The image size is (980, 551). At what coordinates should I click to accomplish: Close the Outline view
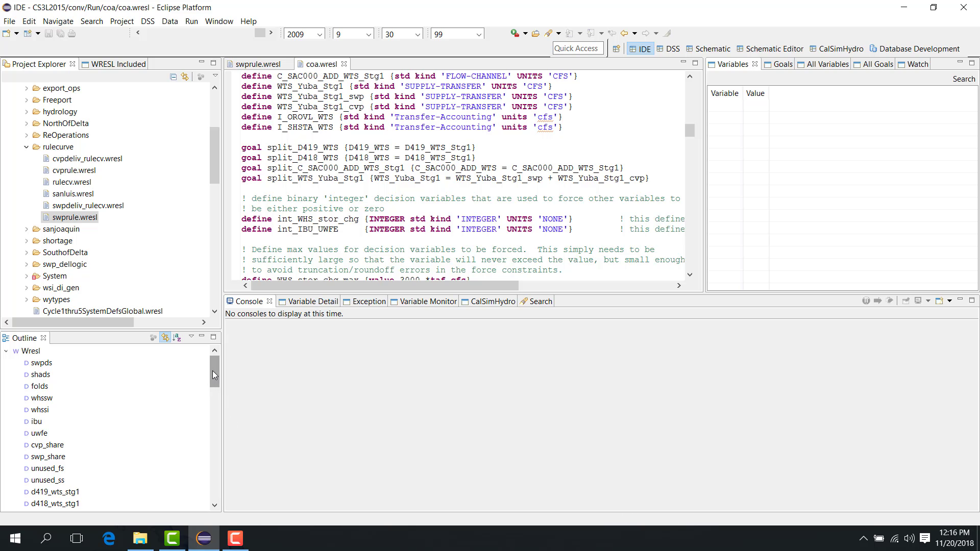tap(43, 338)
